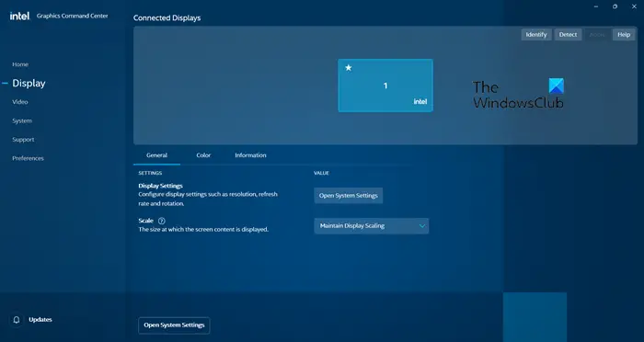Click the chevron arrow of the Scale dropdown
644x342 pixels.
point(421,226)
